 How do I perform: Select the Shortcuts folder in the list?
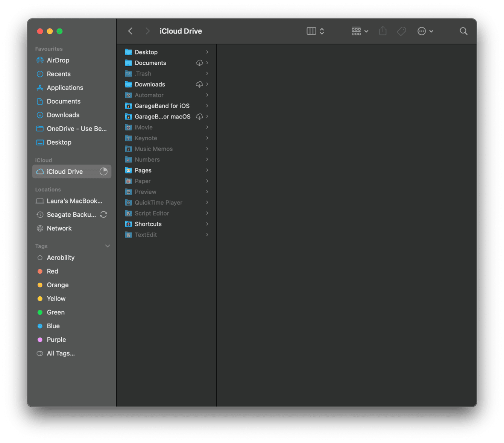[148, 224]
